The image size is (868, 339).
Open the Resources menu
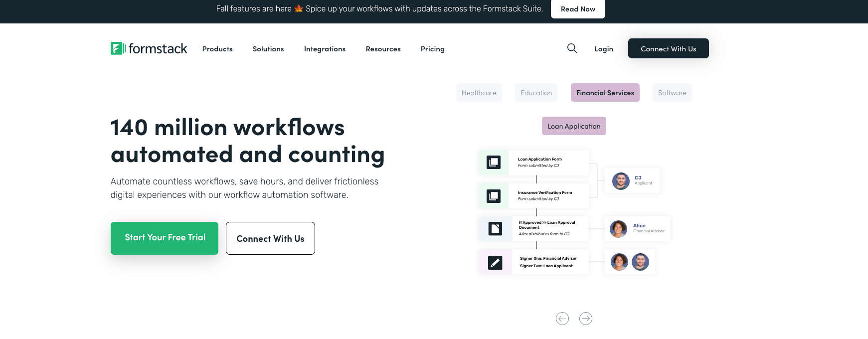(383, 49)
